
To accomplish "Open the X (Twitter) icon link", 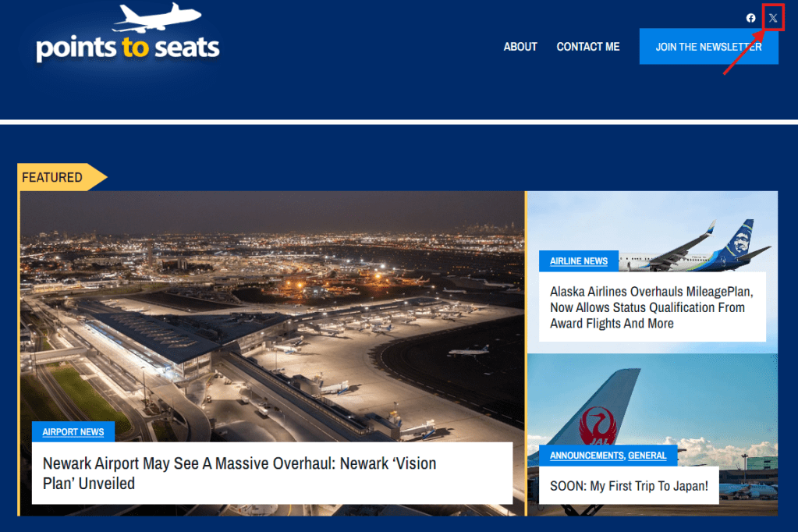I will pyautogui.click(x=773, y=18).
